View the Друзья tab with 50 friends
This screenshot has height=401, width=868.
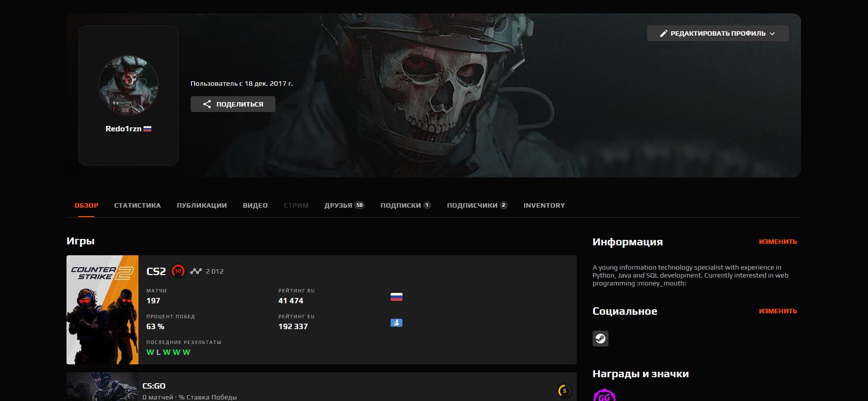pyautogui.click(x=344, y=205)
